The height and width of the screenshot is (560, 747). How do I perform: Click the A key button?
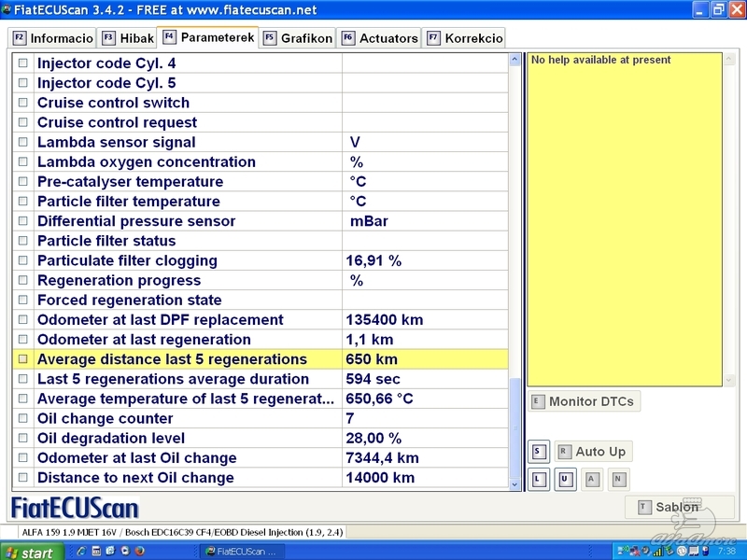tap(591, 479)
